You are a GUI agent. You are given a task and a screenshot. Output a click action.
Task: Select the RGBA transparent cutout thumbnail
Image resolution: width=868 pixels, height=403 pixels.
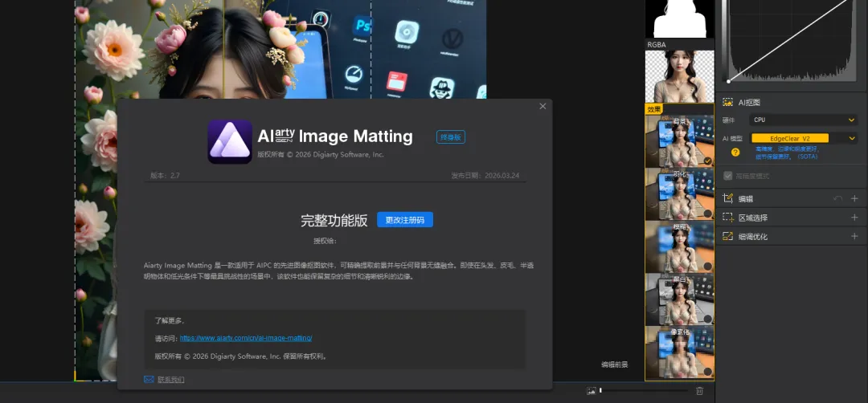[679, 76]
